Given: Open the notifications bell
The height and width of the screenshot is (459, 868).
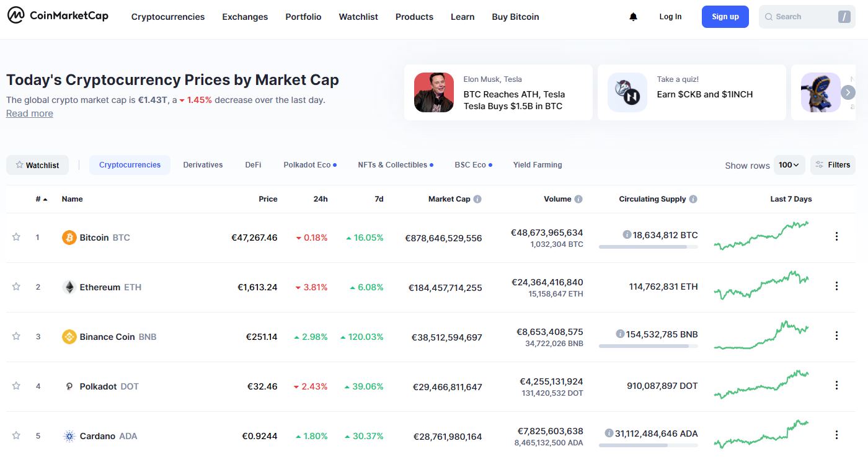Looking at the screenshot, I should point(633,17).
